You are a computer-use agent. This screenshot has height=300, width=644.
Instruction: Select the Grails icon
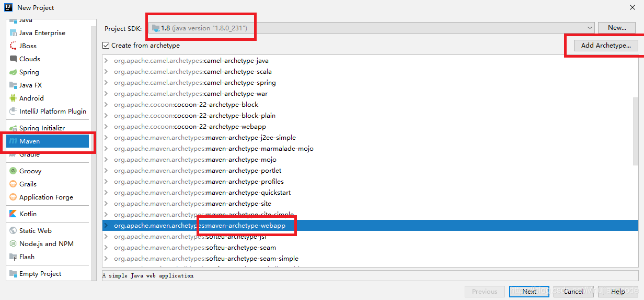[13, 184]
